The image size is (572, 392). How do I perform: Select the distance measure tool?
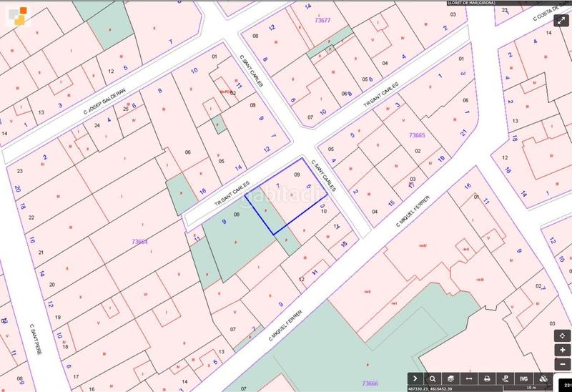pyautogui.click(x=469, y=378)
